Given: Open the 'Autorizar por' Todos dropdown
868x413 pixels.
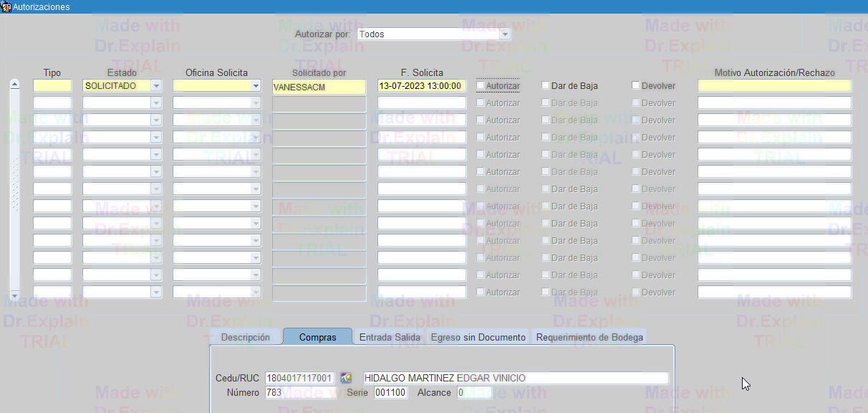Looking at the screenshot, I should point(505,34).
